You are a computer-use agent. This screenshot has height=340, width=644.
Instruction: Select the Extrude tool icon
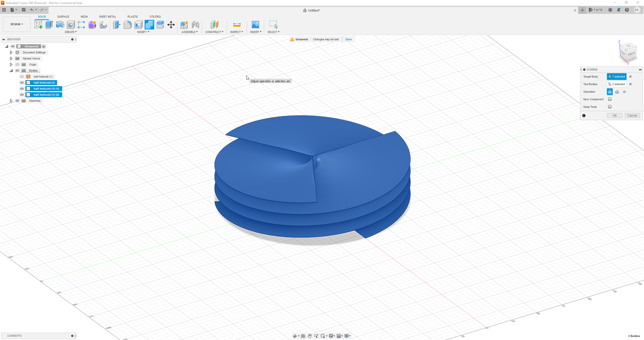[49, 25]
